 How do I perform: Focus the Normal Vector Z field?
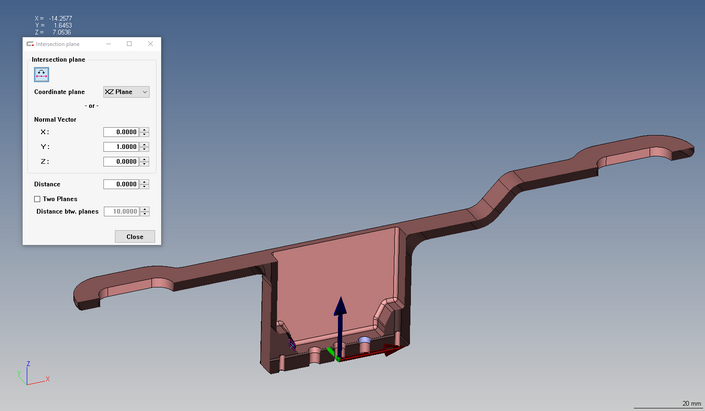pyautogui.click(x=121, y=161)
